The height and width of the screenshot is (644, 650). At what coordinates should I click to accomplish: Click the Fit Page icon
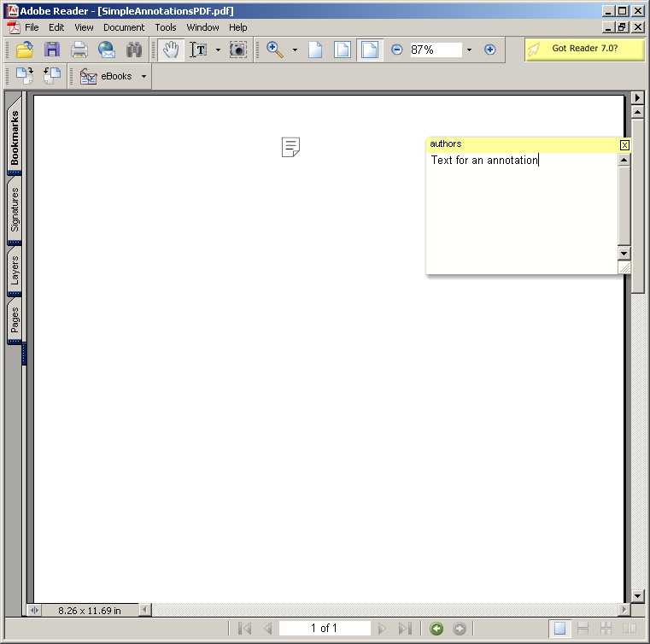coord(343,50)
